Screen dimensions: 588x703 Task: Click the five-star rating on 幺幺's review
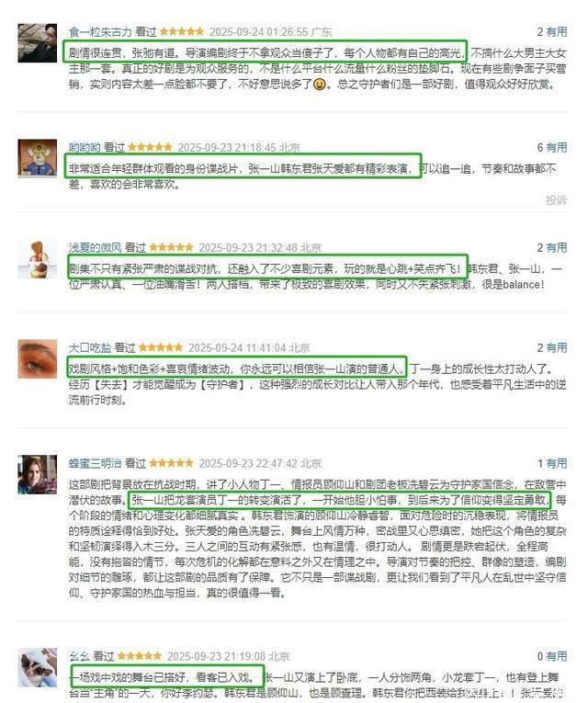click(x=140, y=656)
